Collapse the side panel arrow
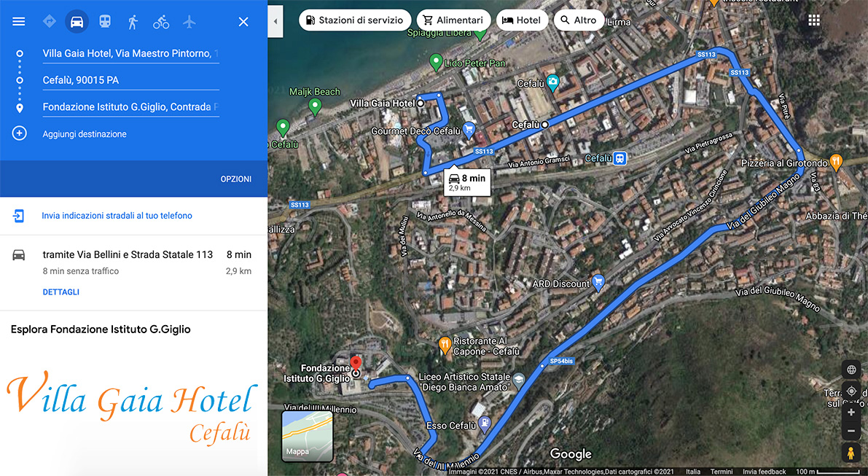 click(x=275, y=22)
